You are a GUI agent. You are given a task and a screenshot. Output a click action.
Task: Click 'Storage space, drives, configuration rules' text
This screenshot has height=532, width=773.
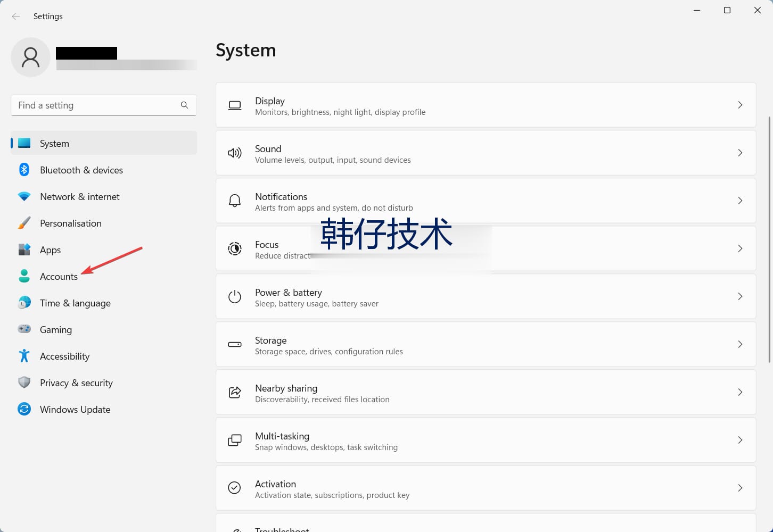329,352
